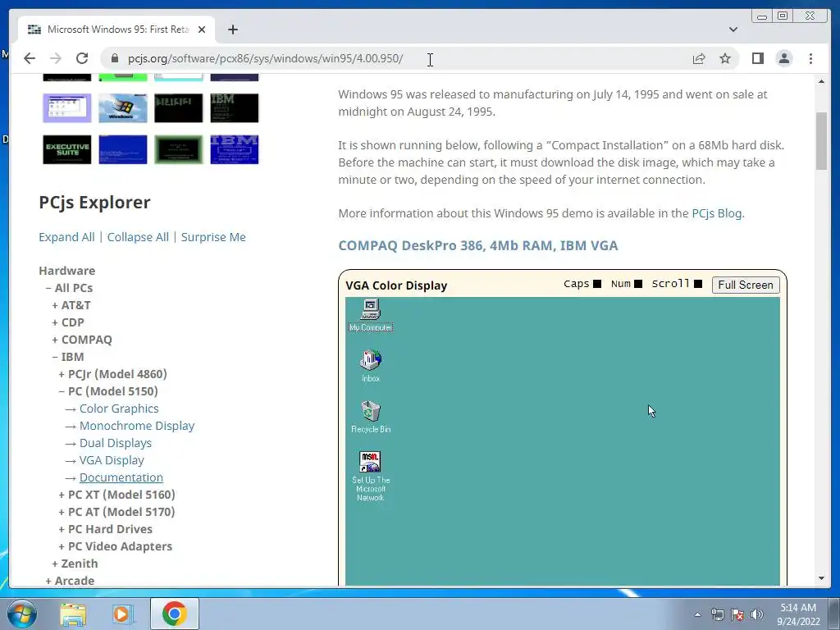The height and width of the screenshot is (630, 840).
Task: Click the Action Center flag icon
Action: click(737, 614)
